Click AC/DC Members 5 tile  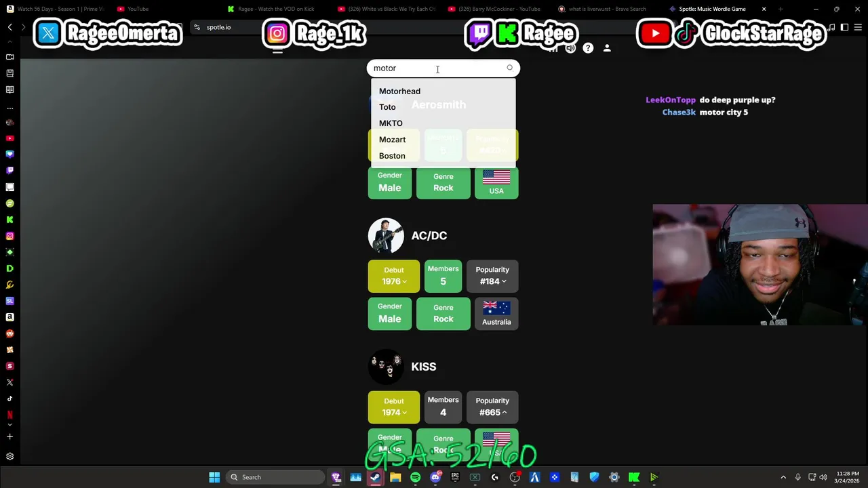(443, 276)
